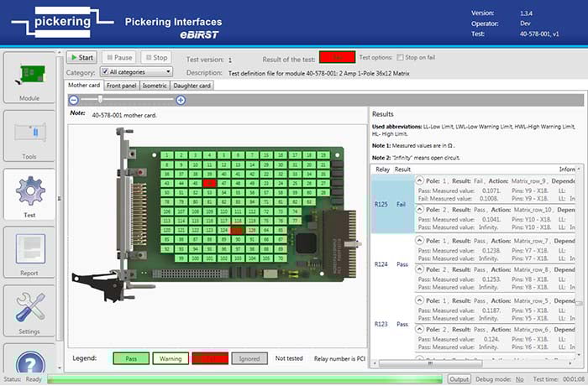Screen dimensions: 588x386
Task: Click the zoom slider handle
Action: pyautogui.click(x=100, y=99)
